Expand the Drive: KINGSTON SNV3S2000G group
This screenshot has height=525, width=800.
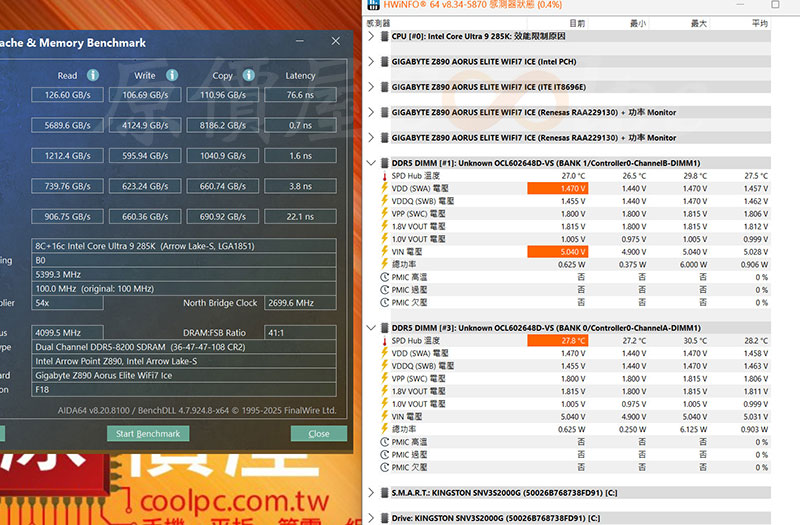coord(372,518)
